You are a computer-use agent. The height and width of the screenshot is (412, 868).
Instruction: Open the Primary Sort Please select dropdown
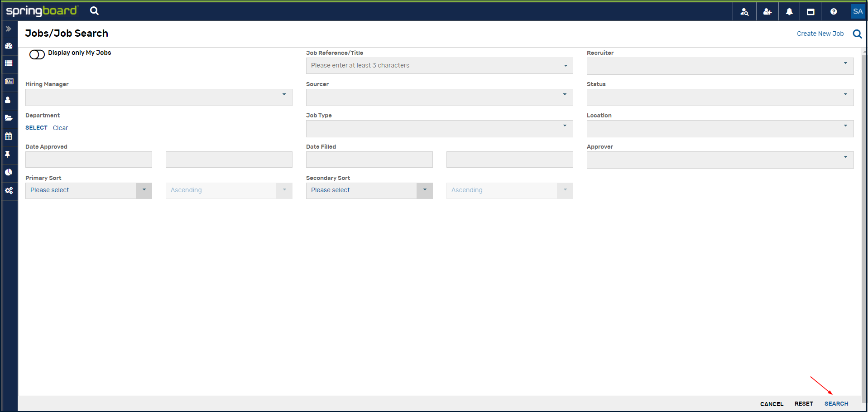coord(88,190)
